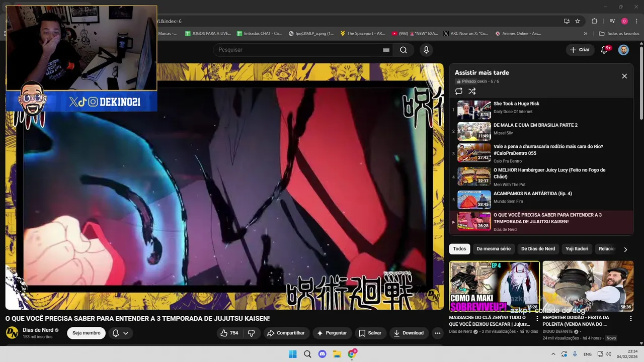Click the volume icon in system tray

pos(609,354)
